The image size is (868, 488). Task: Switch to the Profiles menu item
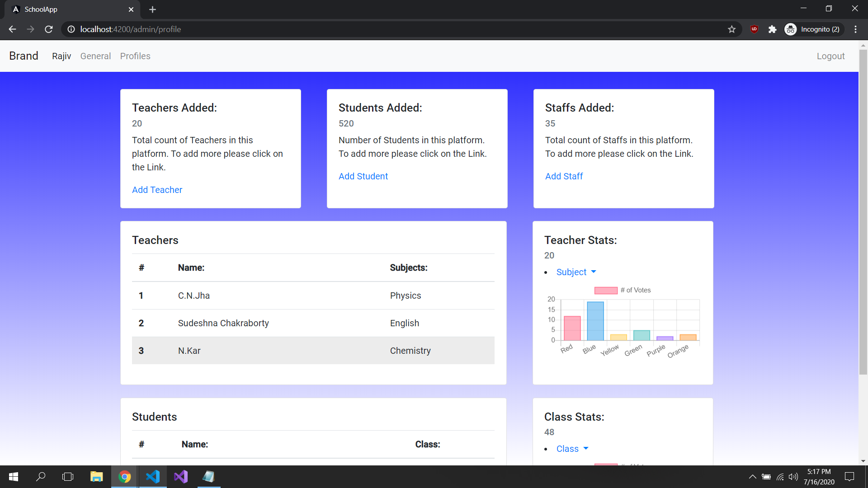coord(135,56)
